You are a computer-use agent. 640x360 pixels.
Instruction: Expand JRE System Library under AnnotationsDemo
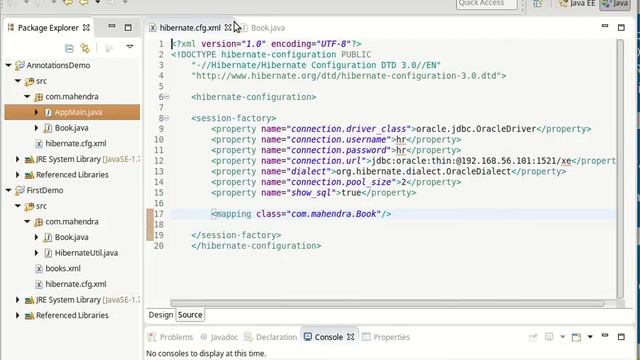[18, 159]
